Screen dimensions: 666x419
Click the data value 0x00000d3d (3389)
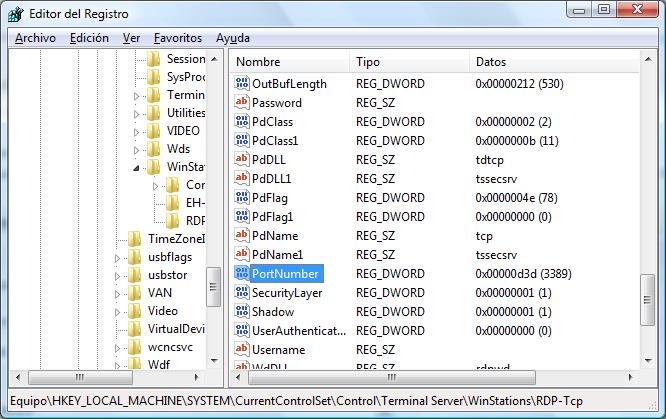tap(523, 274)
